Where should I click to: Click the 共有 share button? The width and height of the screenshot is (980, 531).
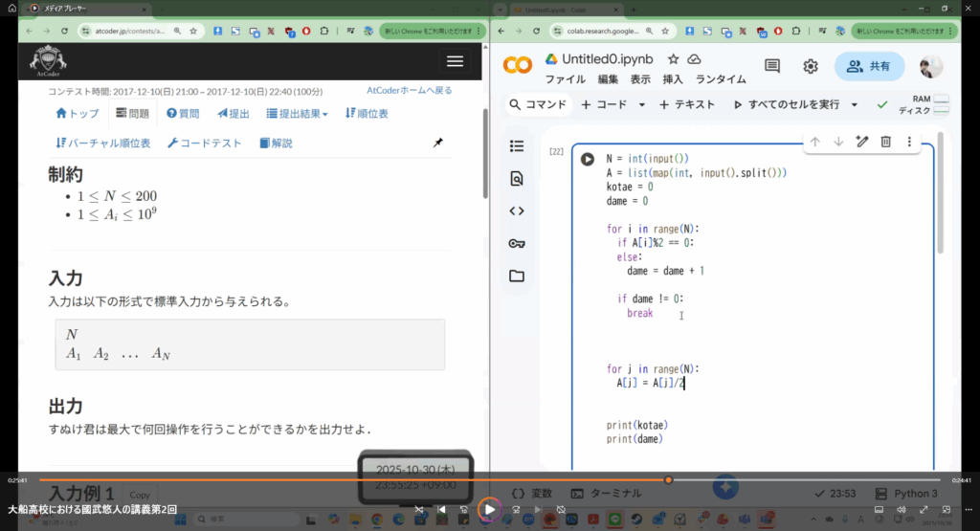(x=869, y=66)
